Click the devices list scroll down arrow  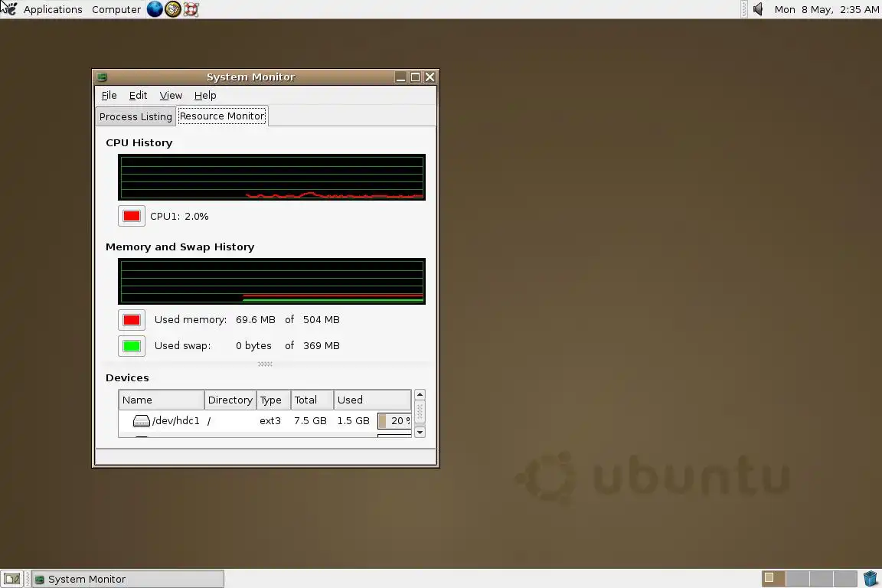tap(420, 432)
